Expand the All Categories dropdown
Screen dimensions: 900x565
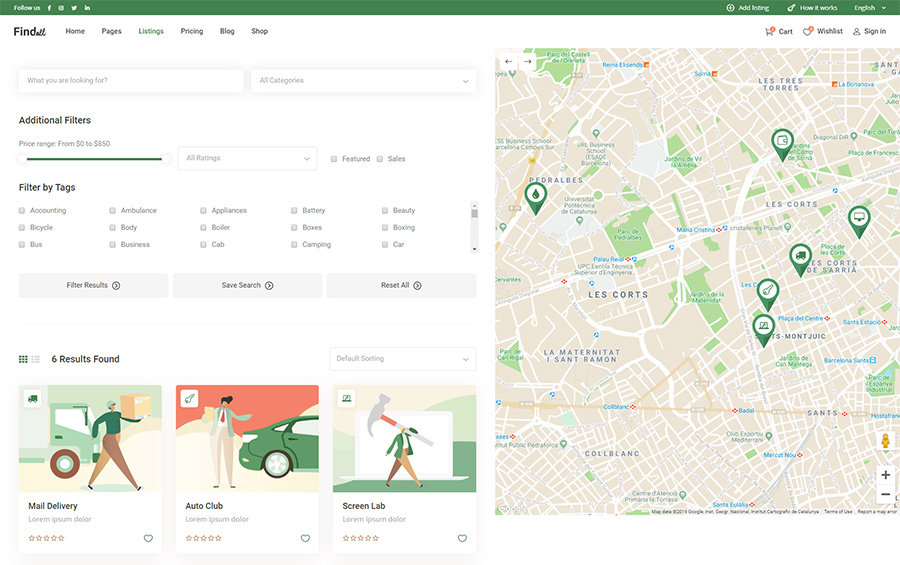pos(364,81)
